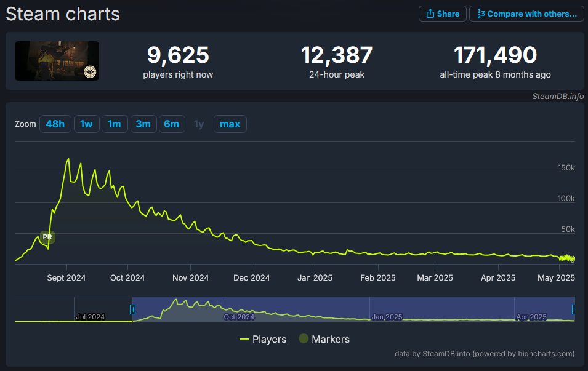Toggle the Players series legend

point(263,339)
